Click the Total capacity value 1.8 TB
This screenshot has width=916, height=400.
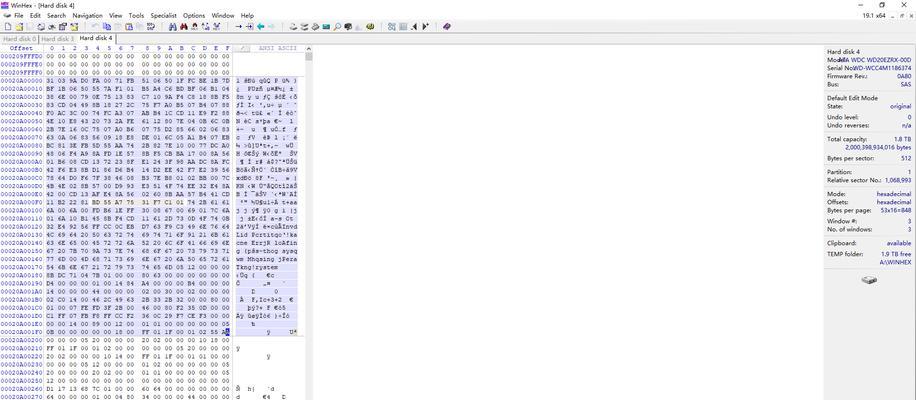pyautogui.click(x=903, y=140)
